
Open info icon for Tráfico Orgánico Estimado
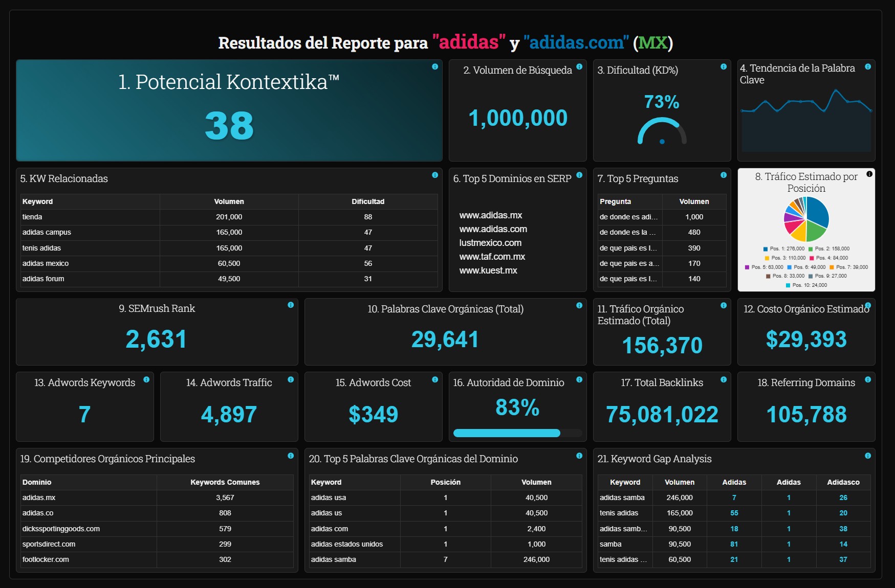(x=724, y=305)
